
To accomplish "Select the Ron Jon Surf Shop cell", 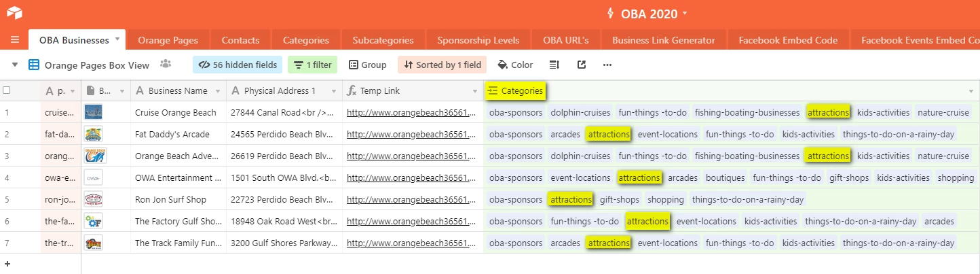I will 178,199.
